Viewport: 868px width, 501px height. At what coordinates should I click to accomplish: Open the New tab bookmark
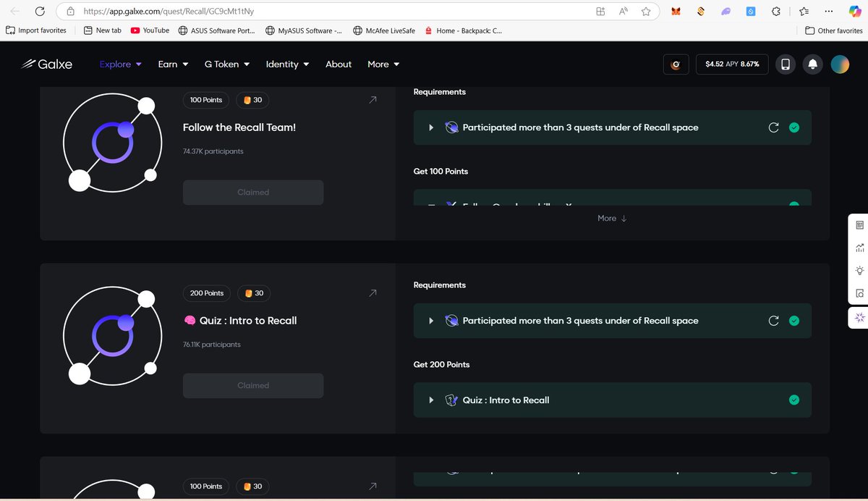(x=102, y=30)
